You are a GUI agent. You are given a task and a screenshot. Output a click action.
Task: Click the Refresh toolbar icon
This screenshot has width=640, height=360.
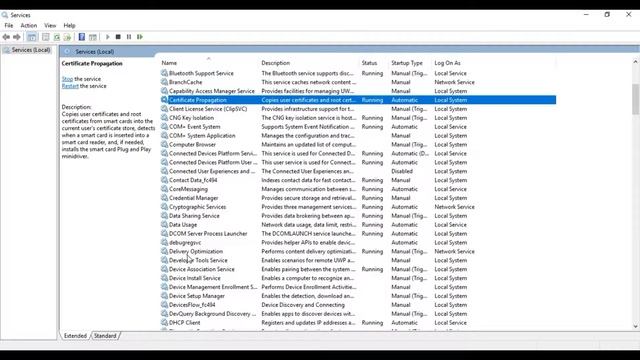coord(57,37)
